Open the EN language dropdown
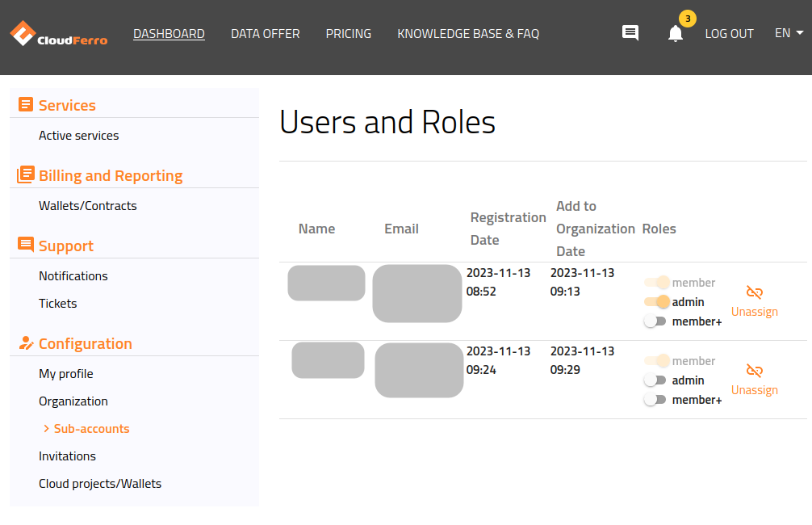The height and width of the screenshot is (525, 812). (x=789, y=33)
